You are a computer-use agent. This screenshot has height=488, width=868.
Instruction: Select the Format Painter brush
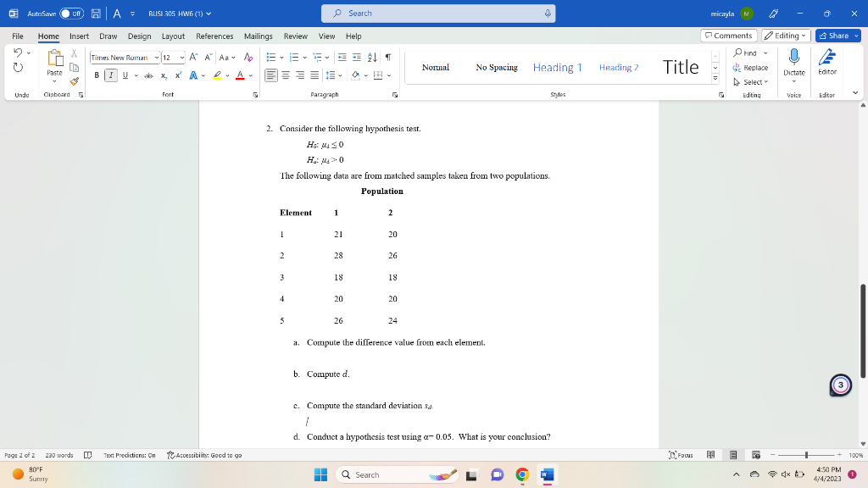click(75, 81)
